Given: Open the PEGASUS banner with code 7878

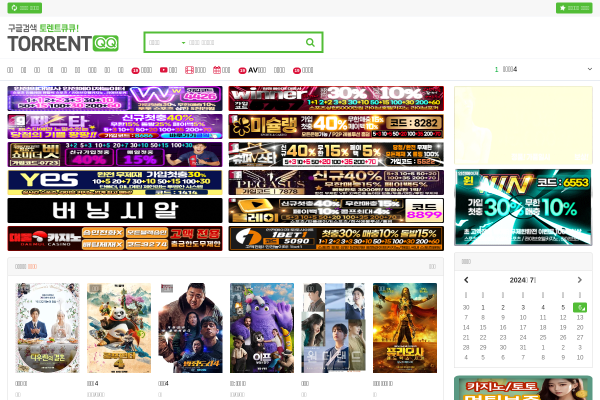Looking at the screenshot, I should (x=336, y=182).
